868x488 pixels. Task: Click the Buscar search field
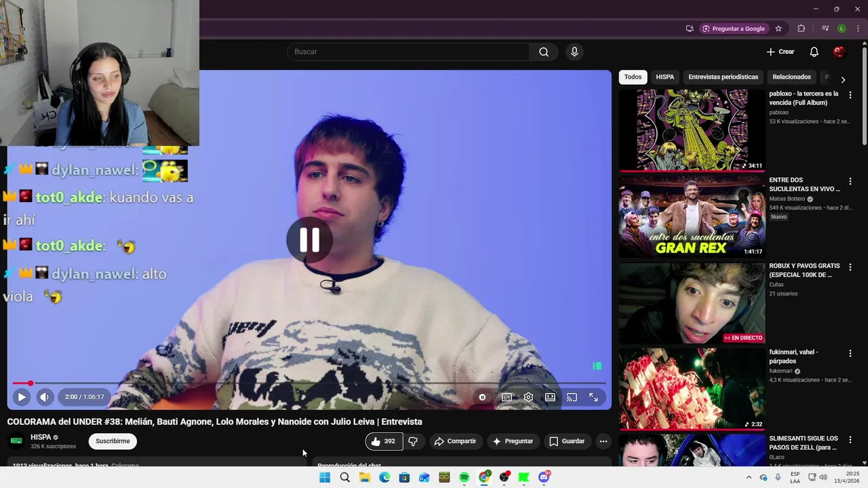(408, 52)
